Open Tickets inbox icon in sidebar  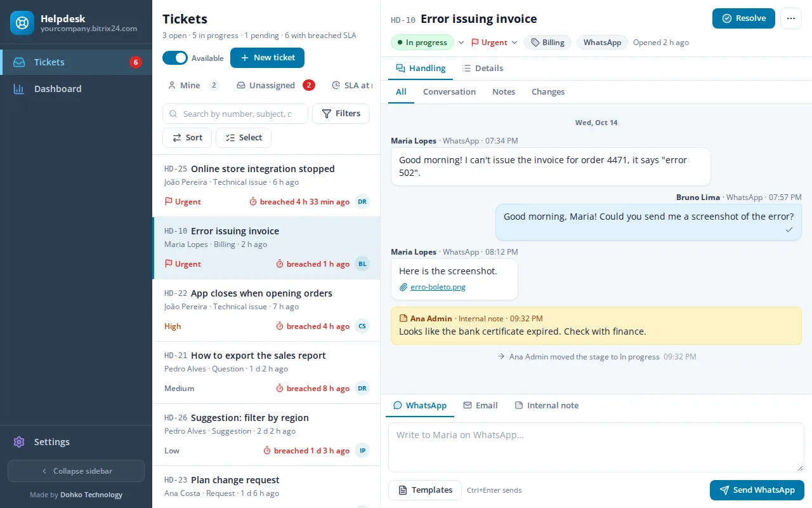[x=19, y=62]
